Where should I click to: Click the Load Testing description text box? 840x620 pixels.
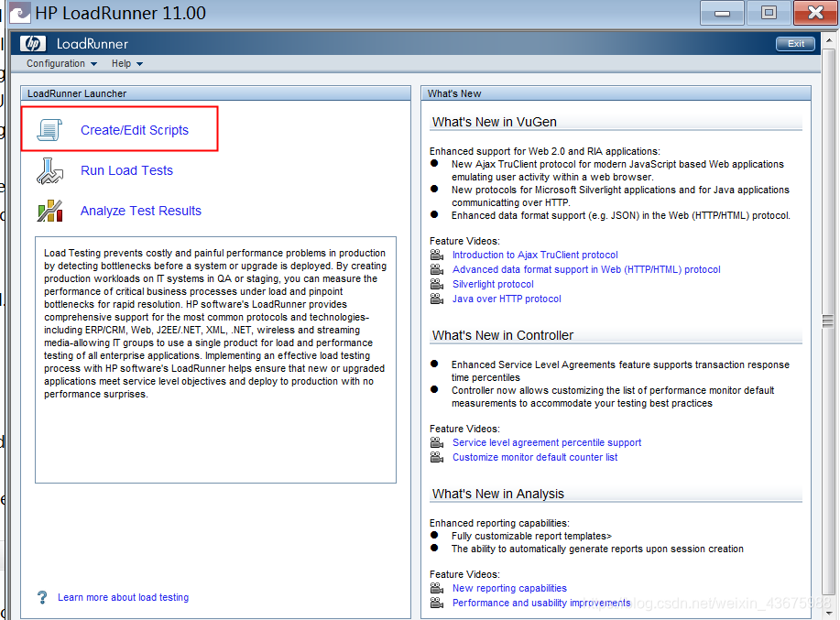point(216,360)
